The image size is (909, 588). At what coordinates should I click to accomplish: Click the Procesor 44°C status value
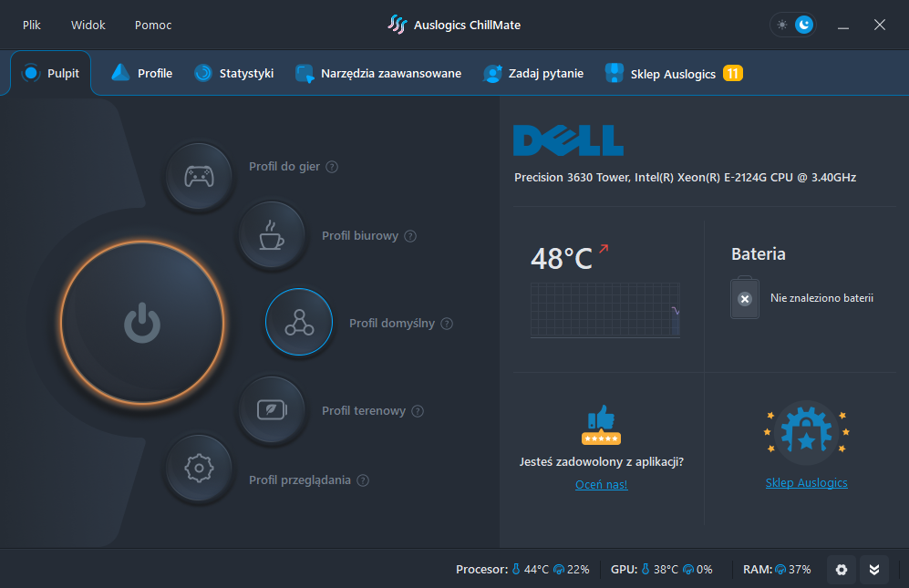click(536, 570)
